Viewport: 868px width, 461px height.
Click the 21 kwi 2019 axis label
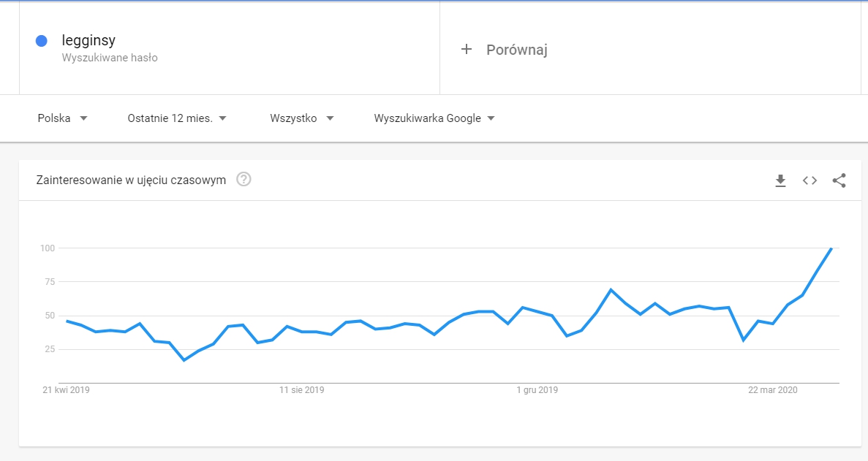click(66, 390)
